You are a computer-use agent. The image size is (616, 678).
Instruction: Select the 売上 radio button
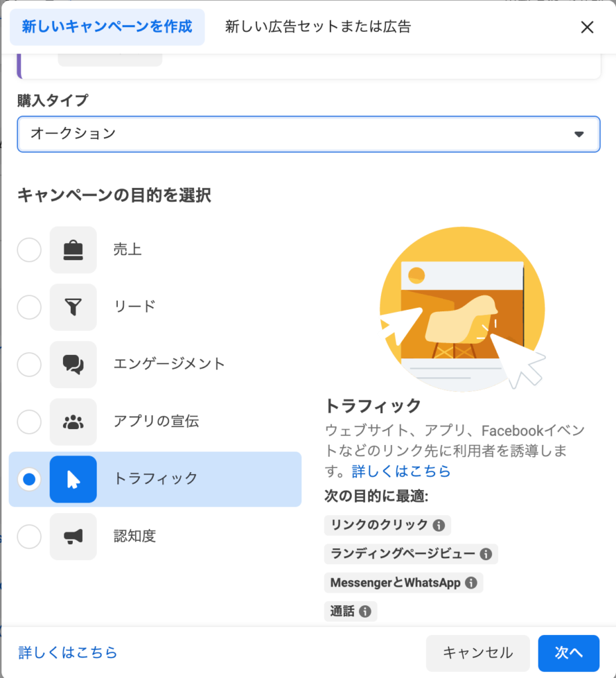tap(28, 250)
